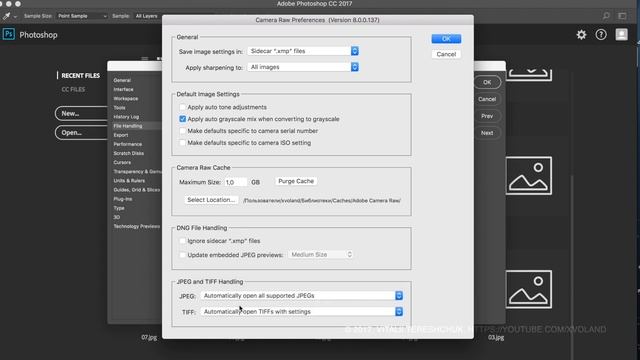Image resolution: width=640 pixels, height=360 pixels.
Task: Select Tools in Preferences sidebar
Action: pyautogui.click(x=119, y=108)
